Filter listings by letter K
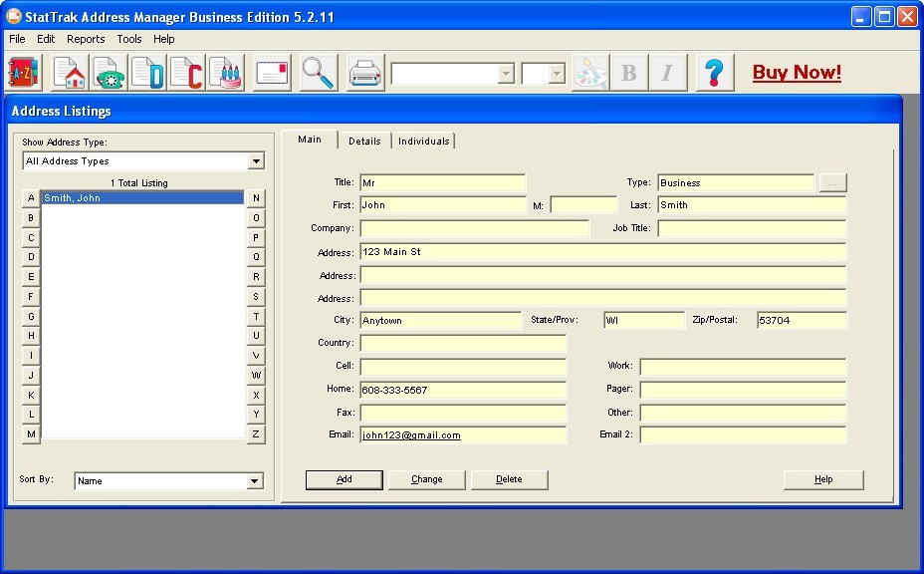Screen dimensions: 924x574 (31, 395)
